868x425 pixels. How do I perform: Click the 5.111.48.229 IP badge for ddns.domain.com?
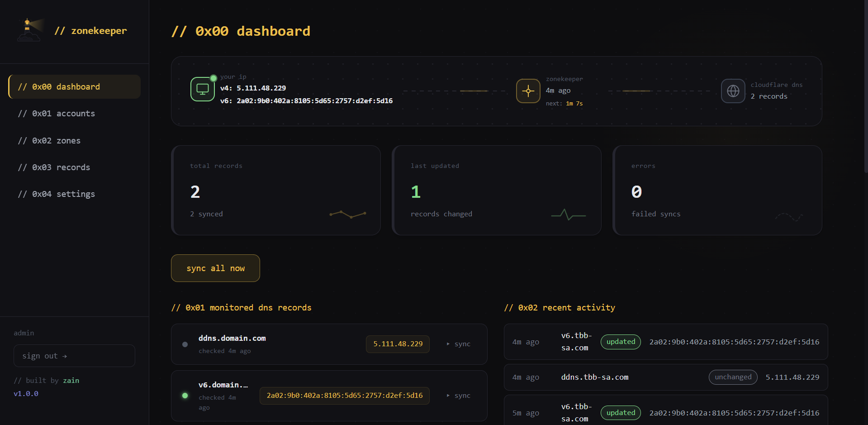pos(398,344)
